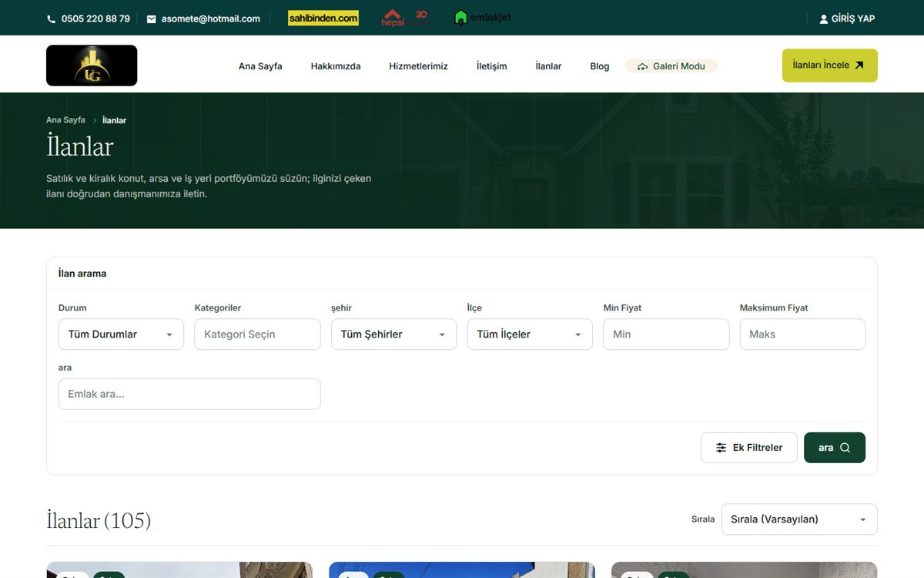This screenshot has height=578, width=924.
Task: Focus the Min Fiyat input field
Action: coord(666,334)
